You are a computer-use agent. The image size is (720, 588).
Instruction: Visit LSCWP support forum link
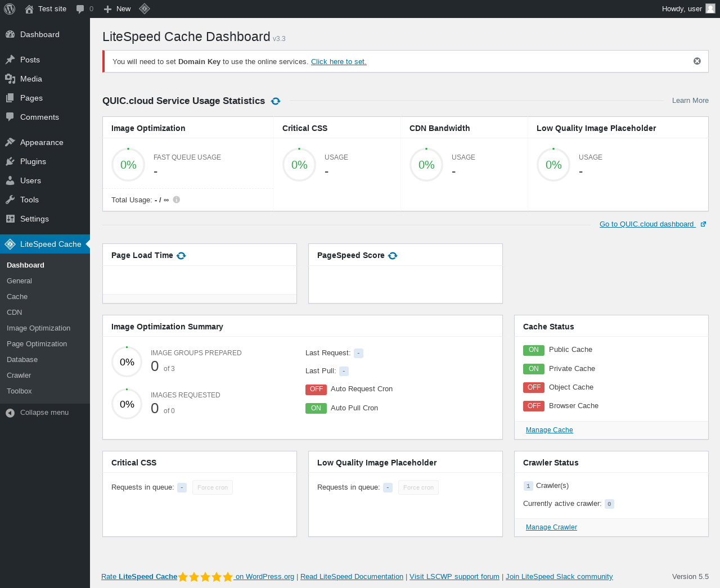pyautogui.click(x=454, y=577)
